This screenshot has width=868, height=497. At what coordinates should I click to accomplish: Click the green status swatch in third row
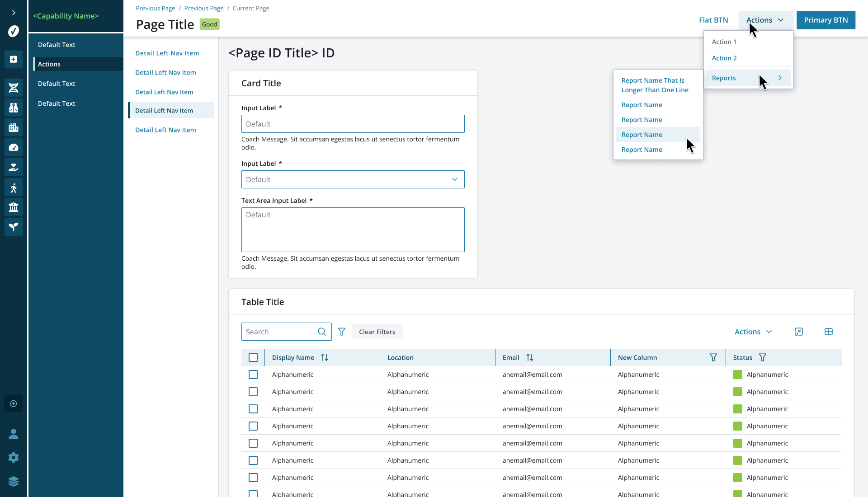point(738,409)
